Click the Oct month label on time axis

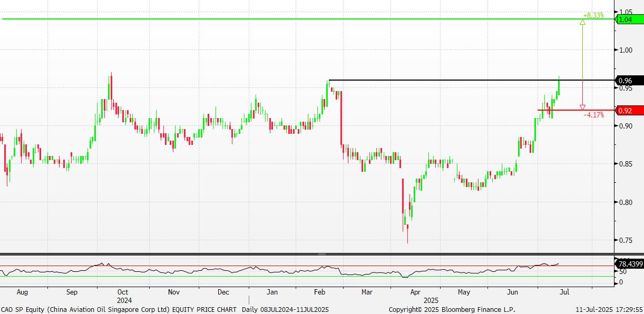click(x=122, y=291)
